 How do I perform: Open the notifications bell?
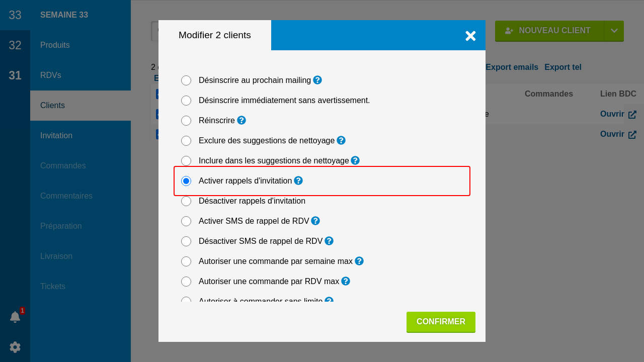15,317
